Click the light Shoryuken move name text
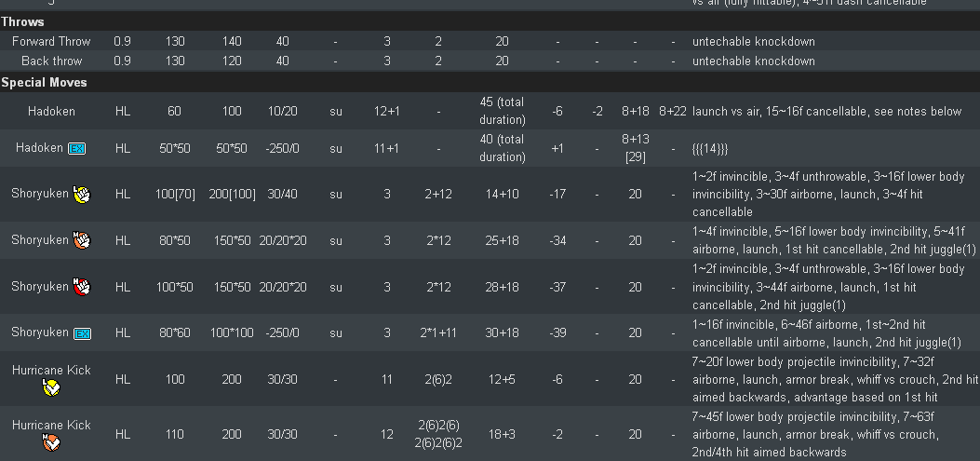The image size is (980, 461). (x=40, y=194)
